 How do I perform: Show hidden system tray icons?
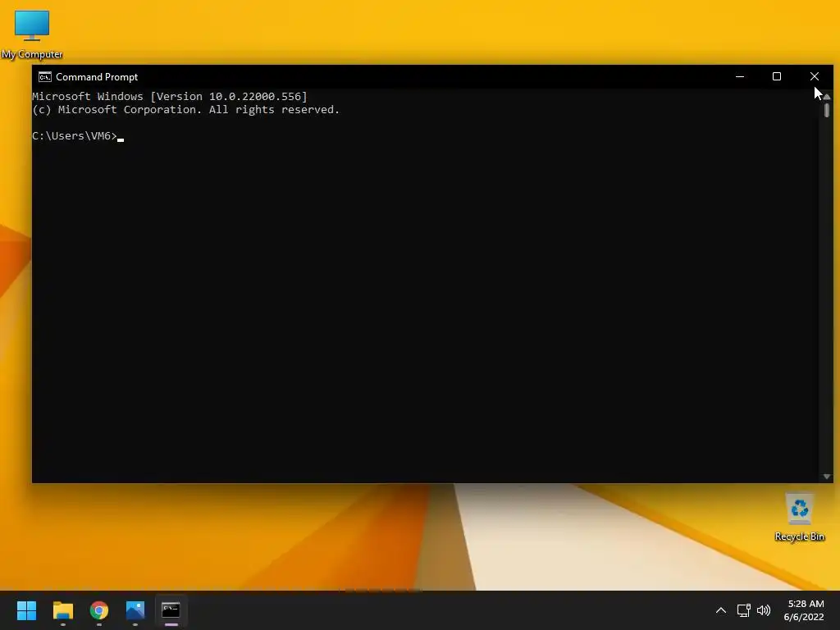click(x=721, y=610)
